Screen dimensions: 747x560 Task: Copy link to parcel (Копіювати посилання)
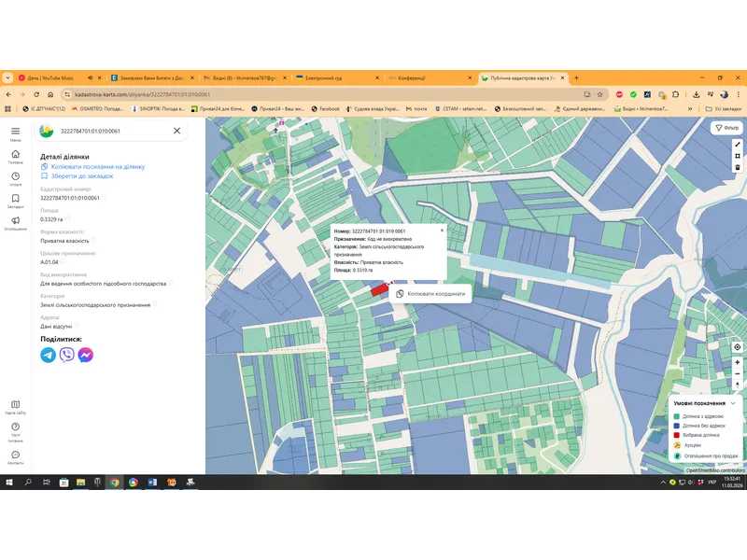[98, 166]
